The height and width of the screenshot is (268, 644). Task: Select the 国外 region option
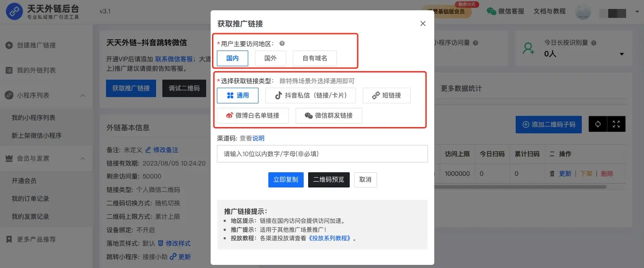[x=271, y=58]
